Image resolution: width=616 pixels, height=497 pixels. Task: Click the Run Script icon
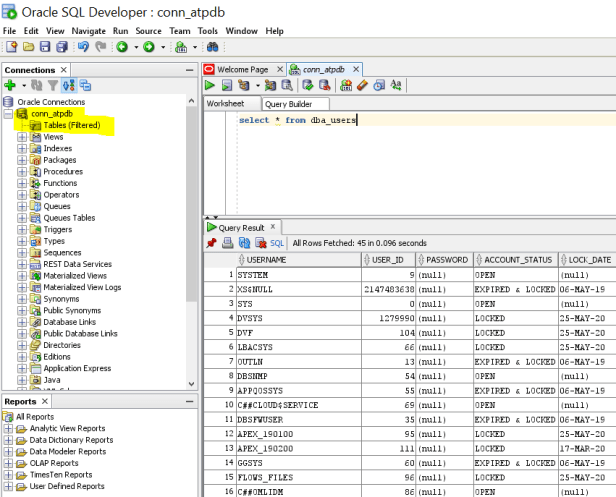pyautogui.click(x=227, y=86)
